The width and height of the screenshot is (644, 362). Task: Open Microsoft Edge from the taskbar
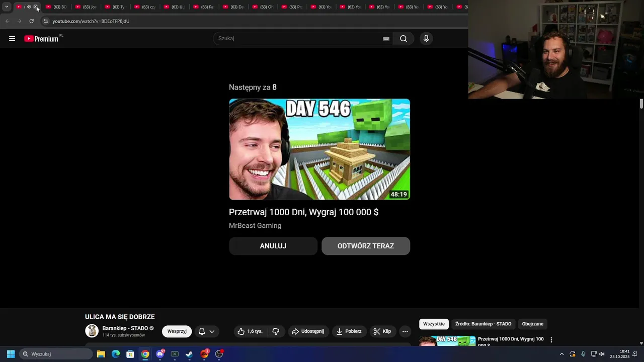(x=116, y=354)
